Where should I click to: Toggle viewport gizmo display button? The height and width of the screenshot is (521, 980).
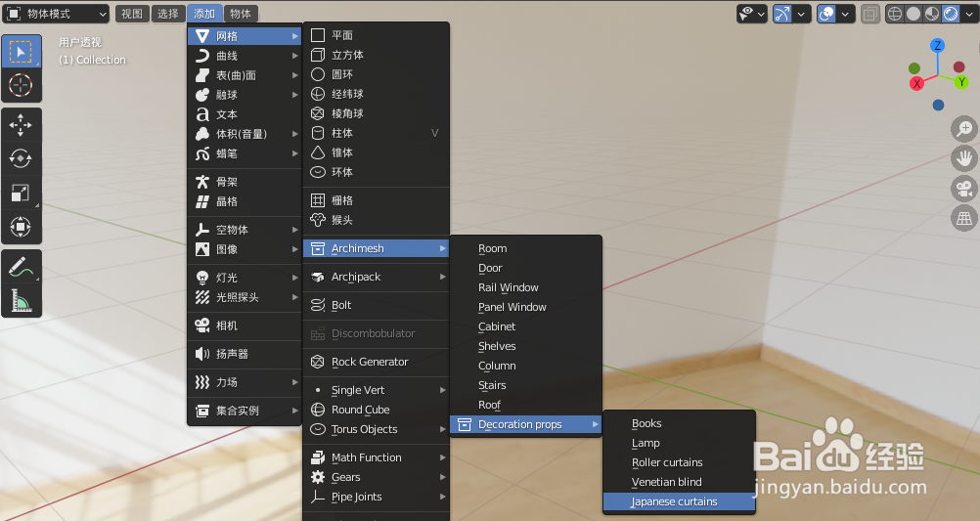(781, 14)
